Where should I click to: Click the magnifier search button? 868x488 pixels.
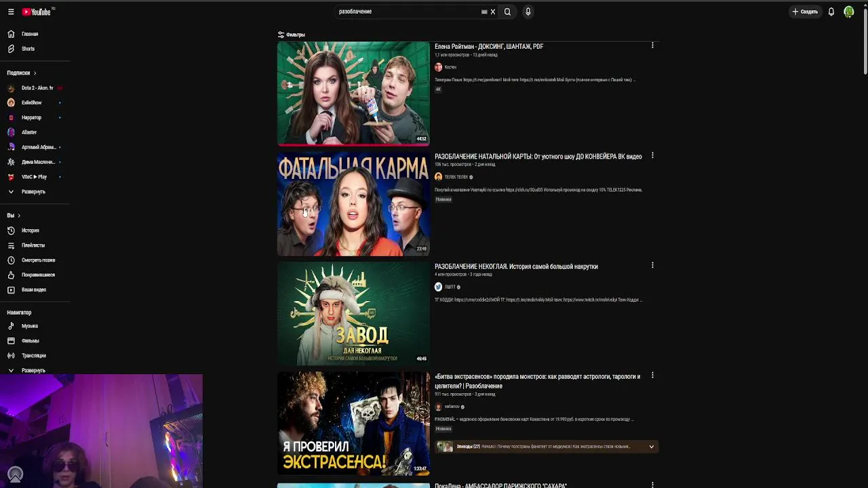point(507,12)
